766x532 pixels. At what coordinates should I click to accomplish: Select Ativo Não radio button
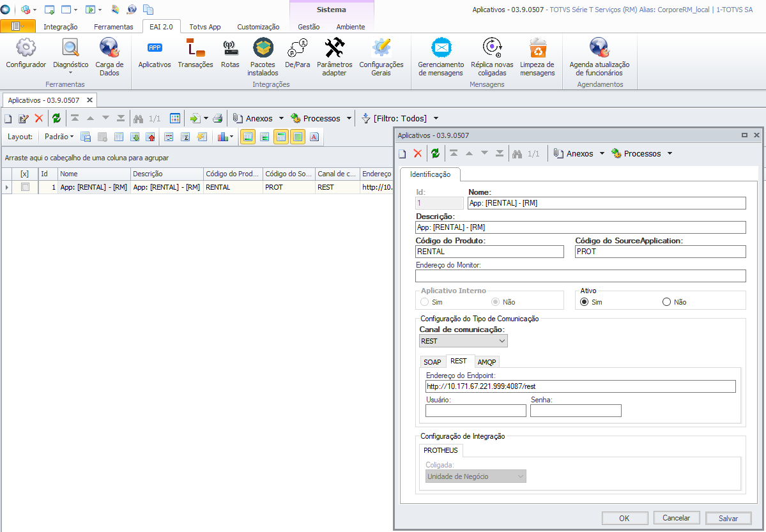[x=666, y=302]
